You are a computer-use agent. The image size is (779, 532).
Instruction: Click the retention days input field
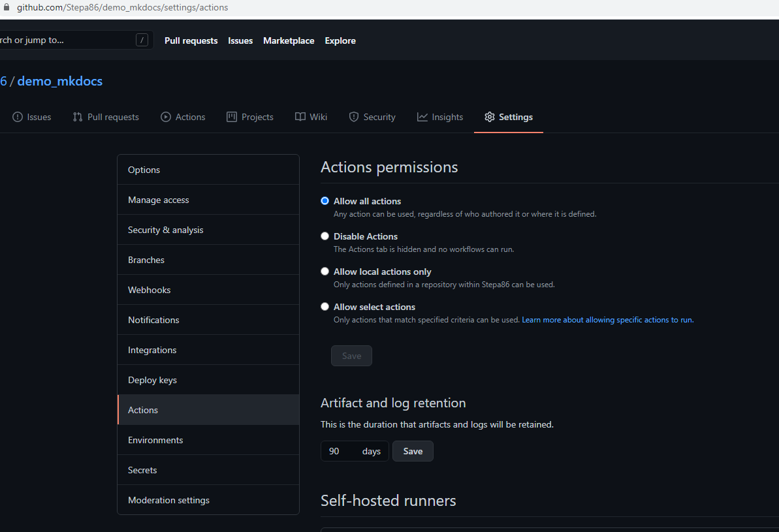pos(340,451)
